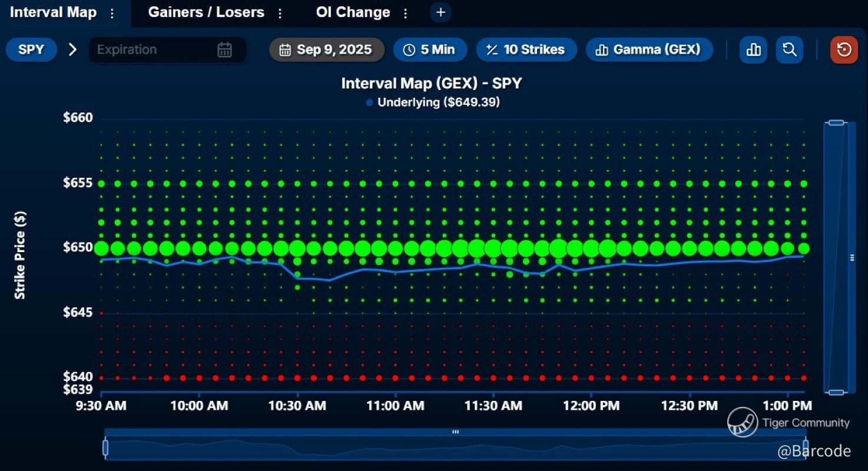The height and width of the screenshot is (471, 868).
Task: Click the $640 strike price label
Action: click(78, 377)
